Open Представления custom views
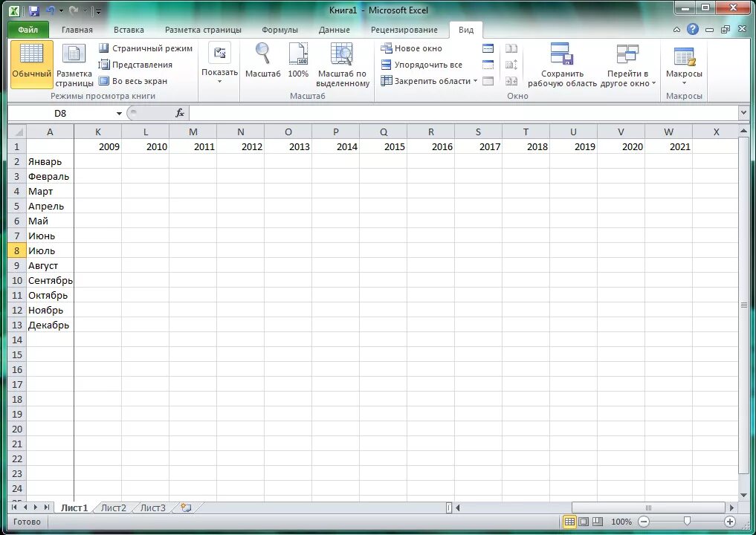 [x=135, y=65]
